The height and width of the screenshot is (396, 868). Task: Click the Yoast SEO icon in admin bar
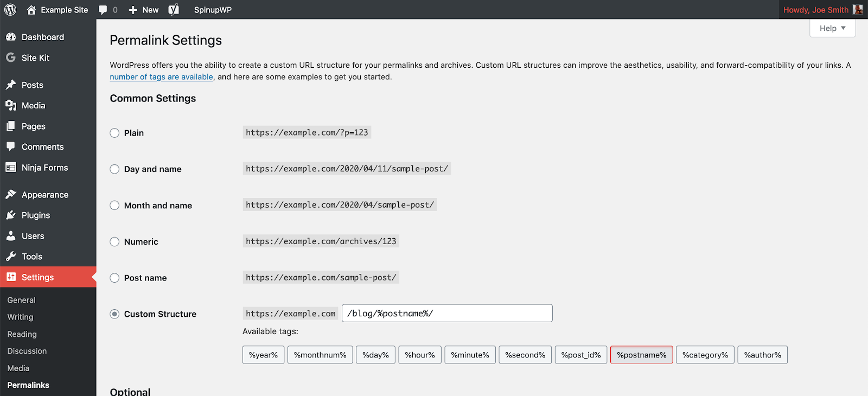pyautogui.click(x=174, y=10)
